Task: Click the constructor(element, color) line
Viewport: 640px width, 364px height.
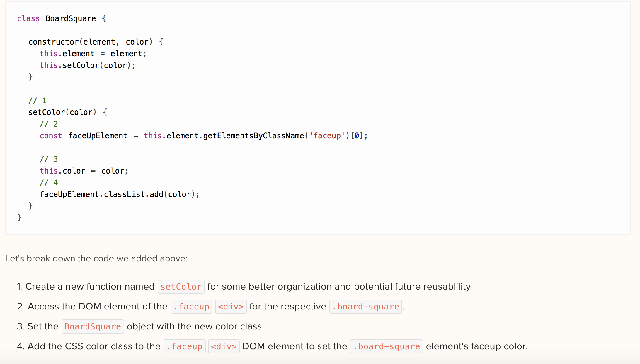Action: [x=96, y=42]
